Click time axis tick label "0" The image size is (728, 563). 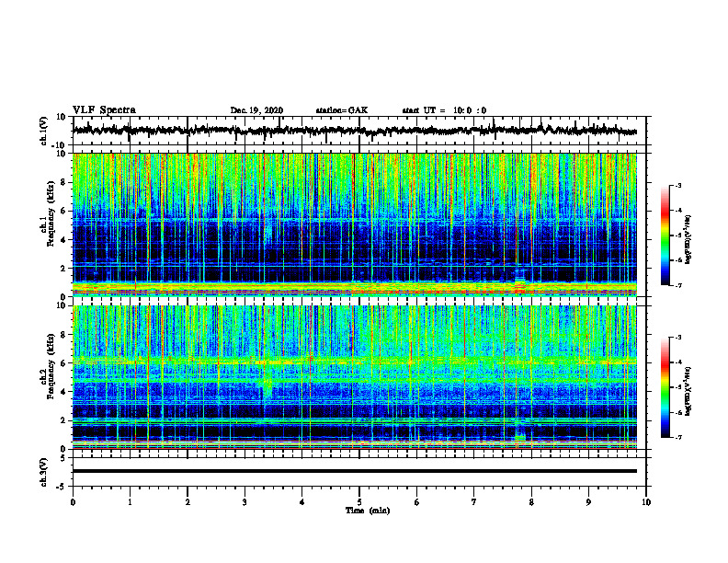(x=73, y=502)
